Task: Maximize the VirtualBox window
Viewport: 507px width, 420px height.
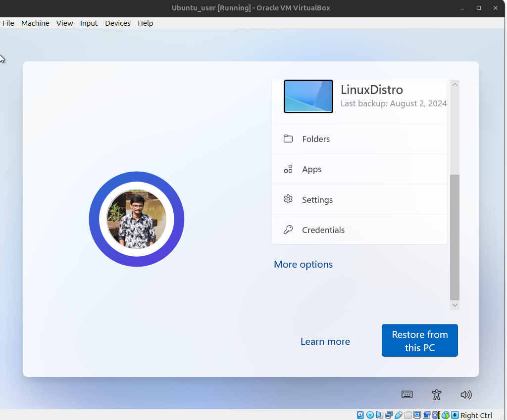Action: [479, 8]
